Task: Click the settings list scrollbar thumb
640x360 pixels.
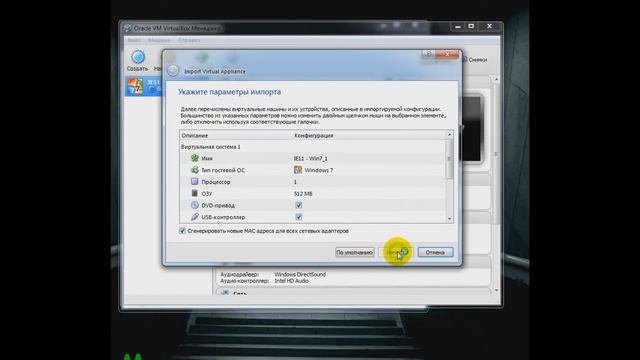Action: (x=449, y=158)
